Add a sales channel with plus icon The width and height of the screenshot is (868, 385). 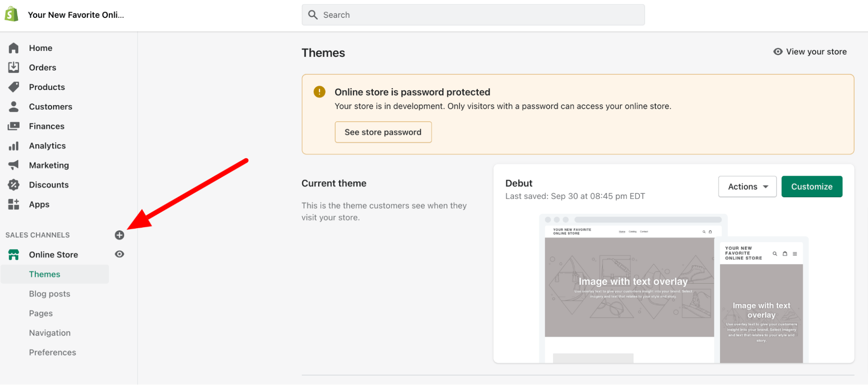point(119,235)
